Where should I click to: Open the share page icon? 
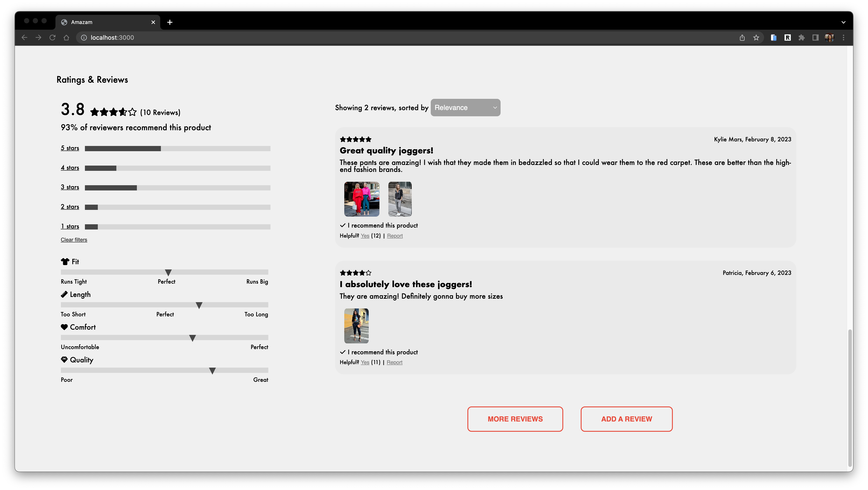point(742,37)
